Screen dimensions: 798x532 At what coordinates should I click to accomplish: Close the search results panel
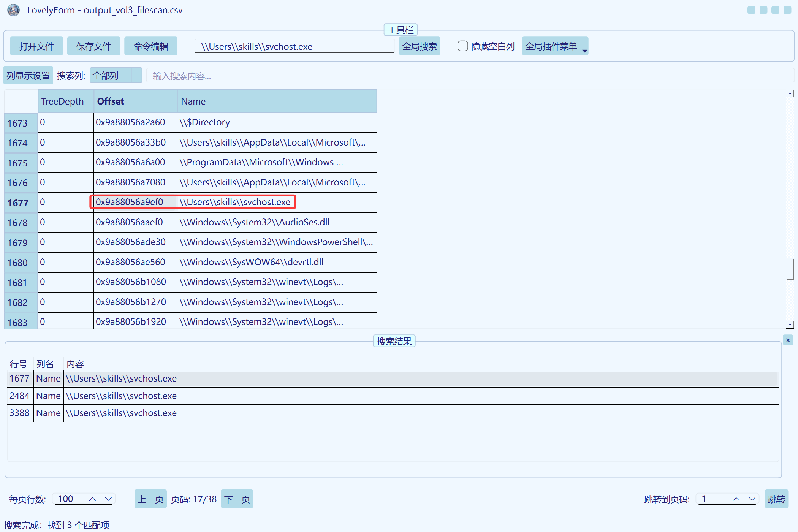788,340
